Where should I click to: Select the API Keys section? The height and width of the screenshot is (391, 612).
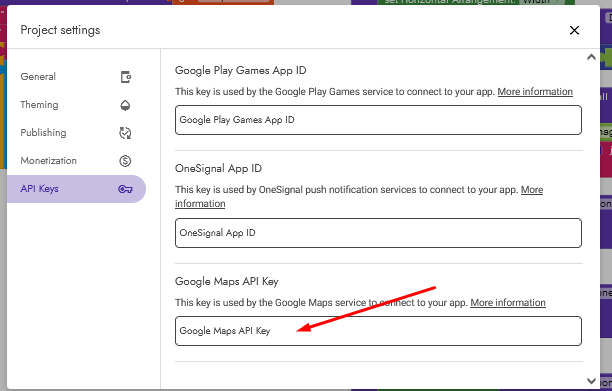[x=76, y=189]
